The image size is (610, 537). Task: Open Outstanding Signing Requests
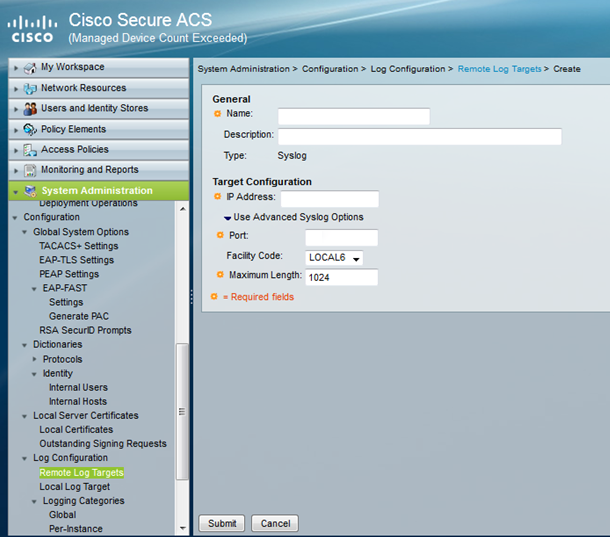[x=103, y=444]
